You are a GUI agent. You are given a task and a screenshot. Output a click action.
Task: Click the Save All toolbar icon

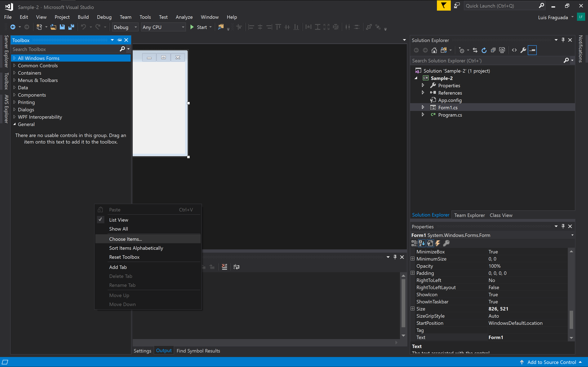pos(71,27)
